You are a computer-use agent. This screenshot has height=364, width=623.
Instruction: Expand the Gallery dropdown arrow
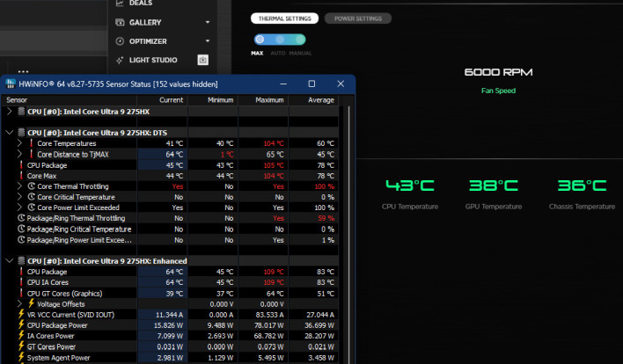click(x=208, y=22)
